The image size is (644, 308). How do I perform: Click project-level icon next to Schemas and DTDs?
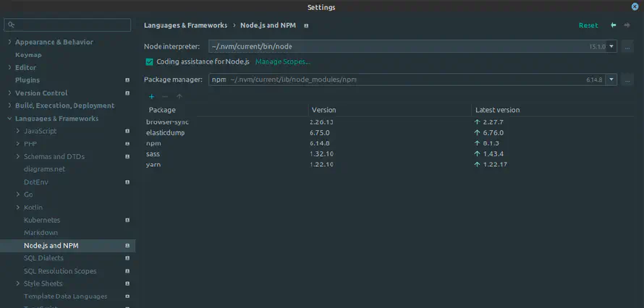(127, 157)
